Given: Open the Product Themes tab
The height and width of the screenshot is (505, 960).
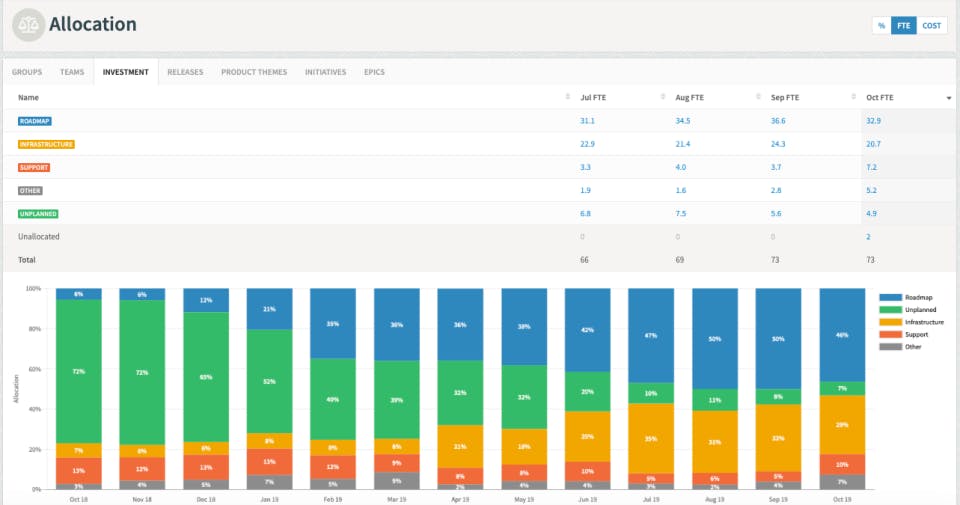Looking at the screenshot, I should 254,72.
